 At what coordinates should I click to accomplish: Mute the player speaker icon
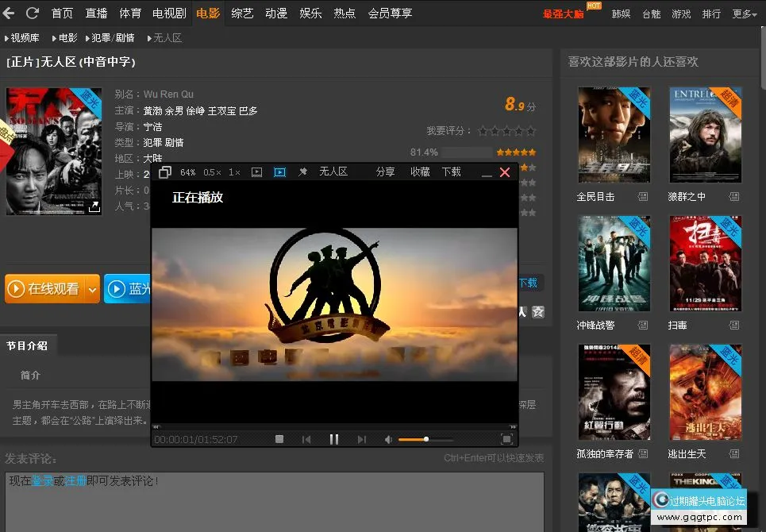(x=388, y=439)
